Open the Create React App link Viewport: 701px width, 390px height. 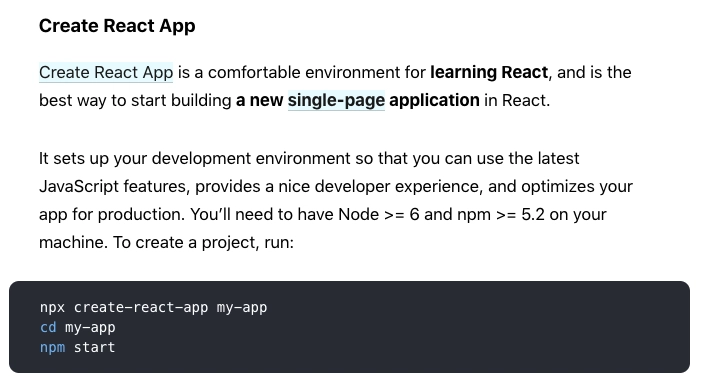[106, 72]
